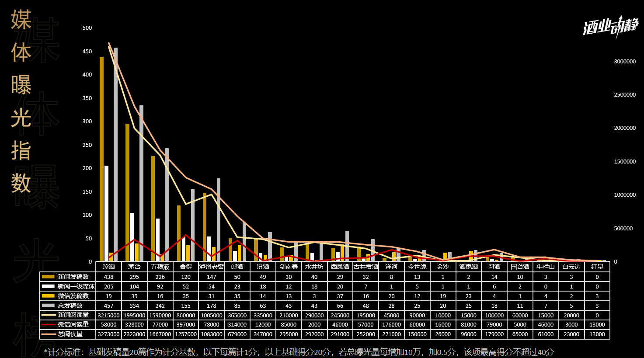Click the 679000 cell under 郎酒
This screenshot has height=358, width=644.
click(237, 334)
